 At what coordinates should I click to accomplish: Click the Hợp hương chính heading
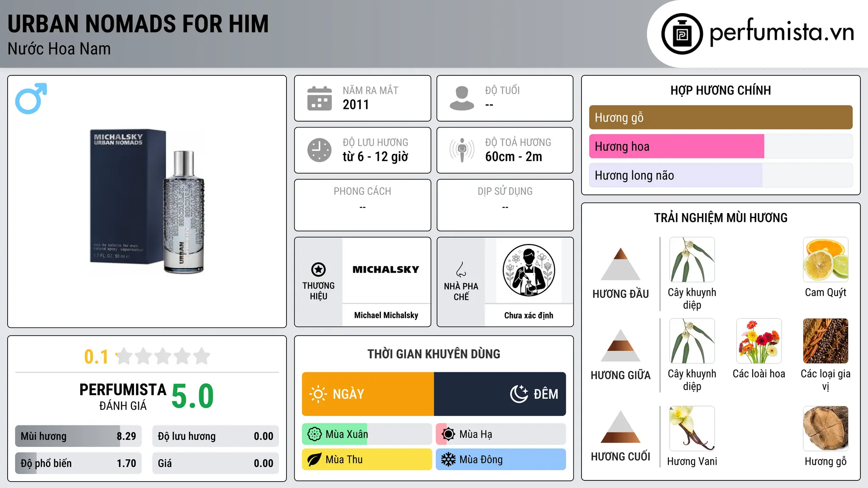(x=721, y=90)
